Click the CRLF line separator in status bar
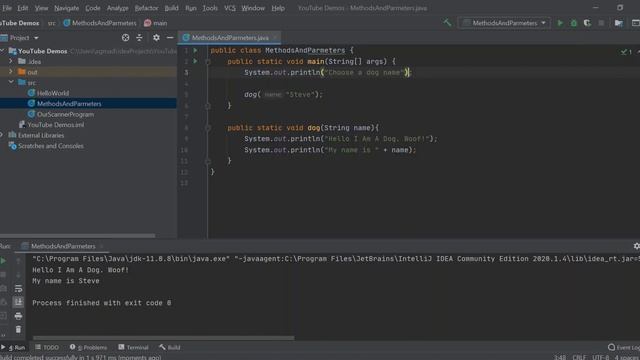The image size is (640, 360). (579, 357)
